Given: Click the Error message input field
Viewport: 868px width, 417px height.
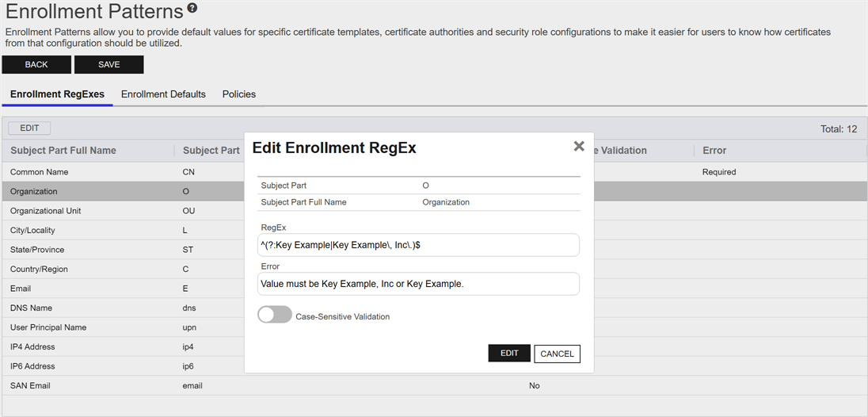Looking at the screenshot, I should pyautogui.click(x=418, y=284).
